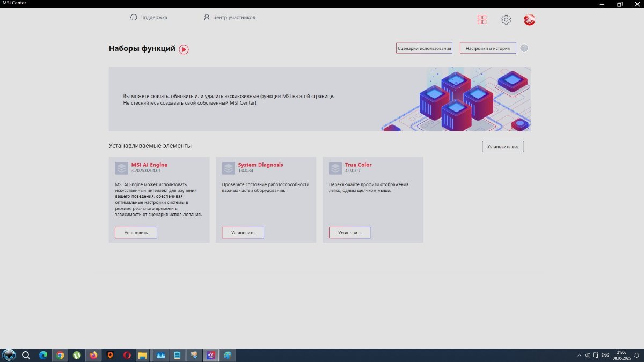644x362 pixels.
Task: Install the MSI AI Engine feature
Action: [136, 233]
